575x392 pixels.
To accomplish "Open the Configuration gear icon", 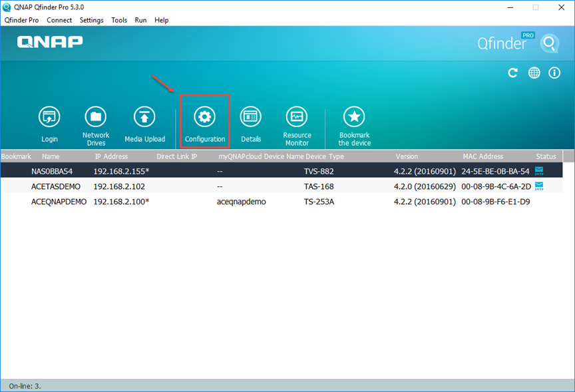I will click(204, 117).
